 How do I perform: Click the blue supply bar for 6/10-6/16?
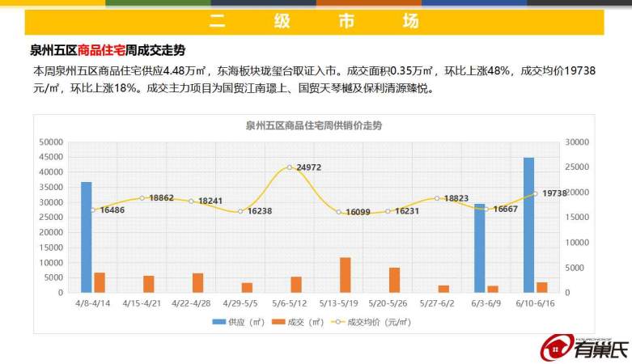tap(528, 225)
